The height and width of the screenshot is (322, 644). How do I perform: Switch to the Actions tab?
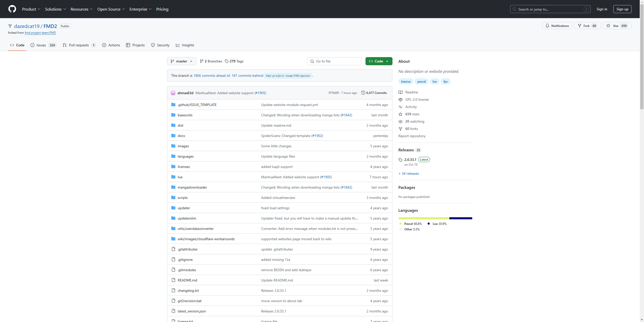pyautogui.click(x=111, y=45)
